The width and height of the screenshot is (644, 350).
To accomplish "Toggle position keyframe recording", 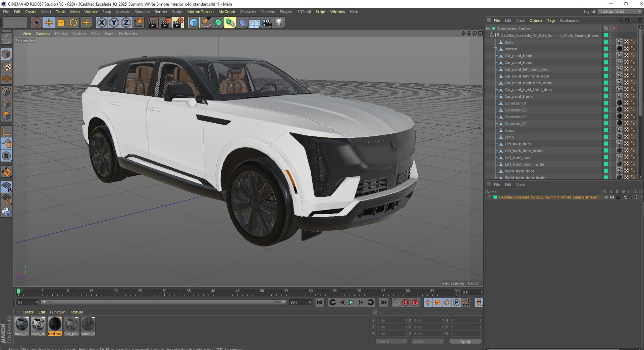I will tap(428, 302).
